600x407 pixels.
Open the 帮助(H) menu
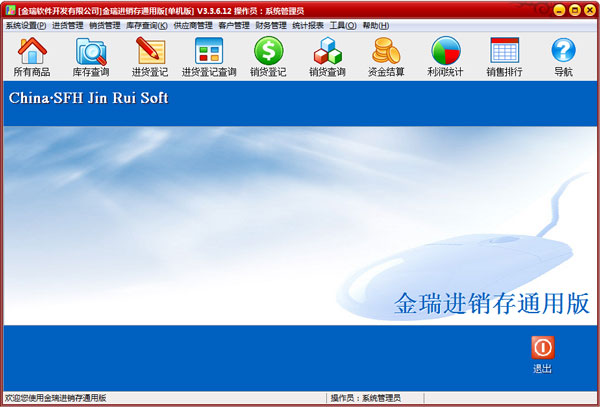coord(376,26)
